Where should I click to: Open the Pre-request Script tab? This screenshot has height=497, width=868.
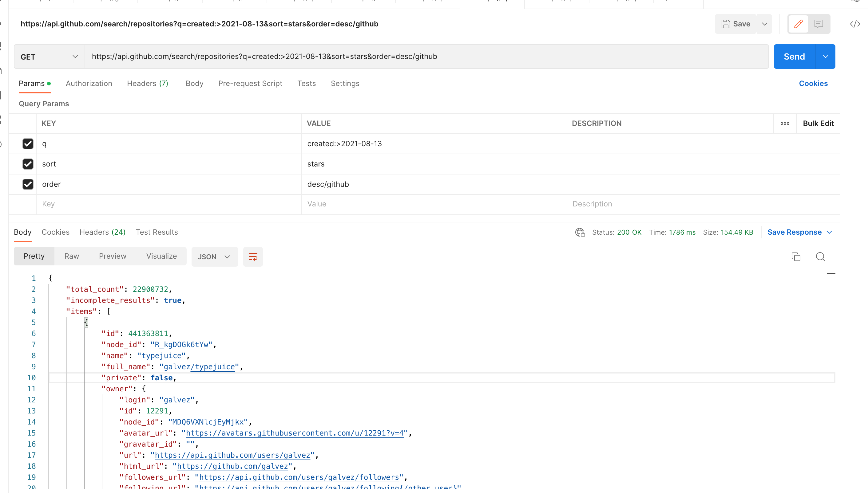click(250, 84)
